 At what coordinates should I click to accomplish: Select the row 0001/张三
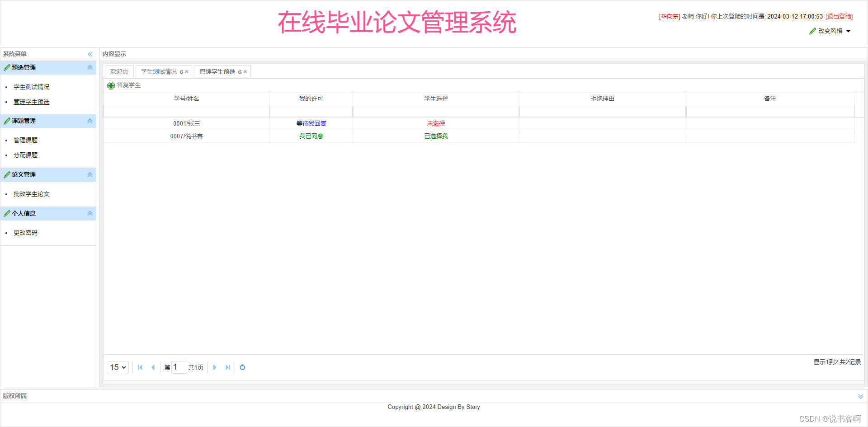click(479, 123)
